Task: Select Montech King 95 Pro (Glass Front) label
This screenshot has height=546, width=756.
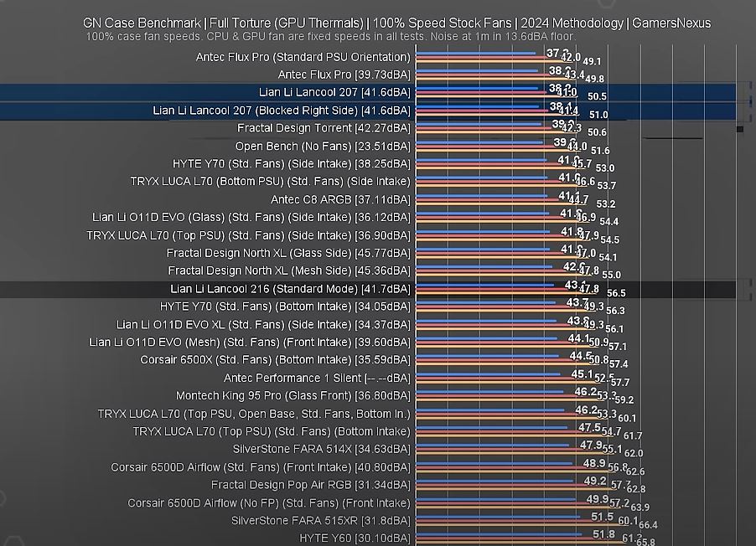Action: (x=293, y=395)
